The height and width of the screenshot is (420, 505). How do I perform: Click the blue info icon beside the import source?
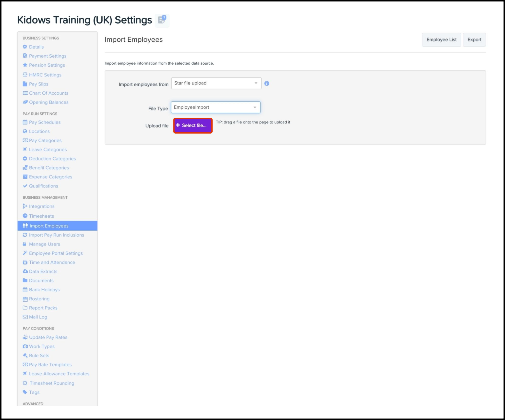267,84
